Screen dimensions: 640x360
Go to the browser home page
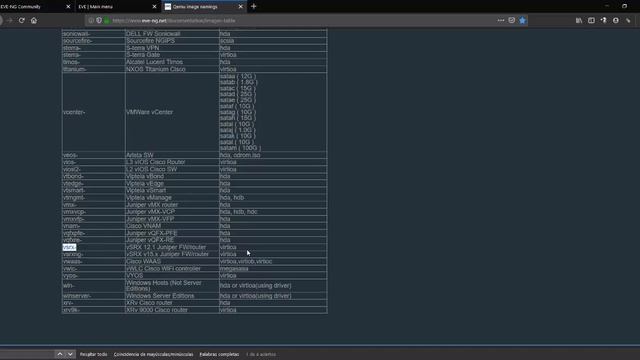[34, 20]
